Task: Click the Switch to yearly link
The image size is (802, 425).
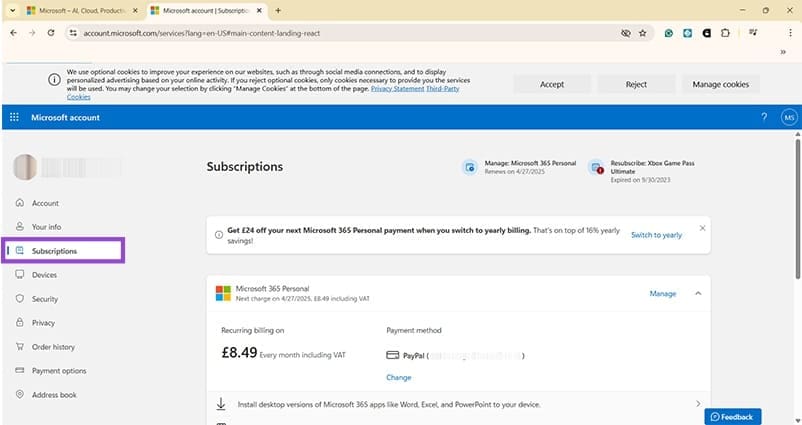Action: coord(656,235)
